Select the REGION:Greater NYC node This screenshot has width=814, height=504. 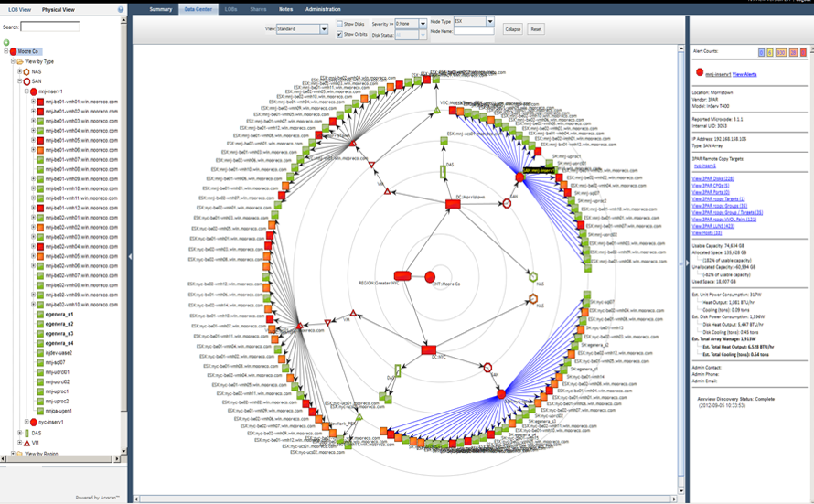coord(403,275)
